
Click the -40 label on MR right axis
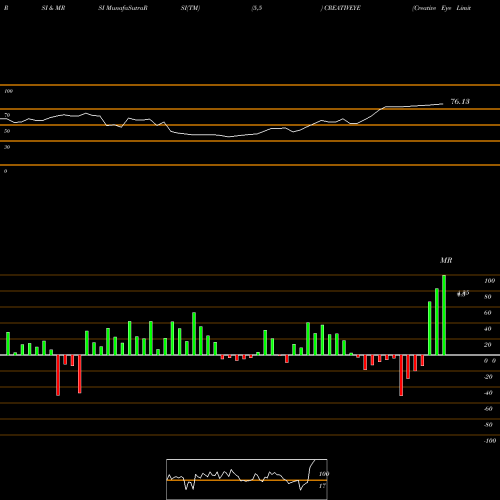point(488,393)
